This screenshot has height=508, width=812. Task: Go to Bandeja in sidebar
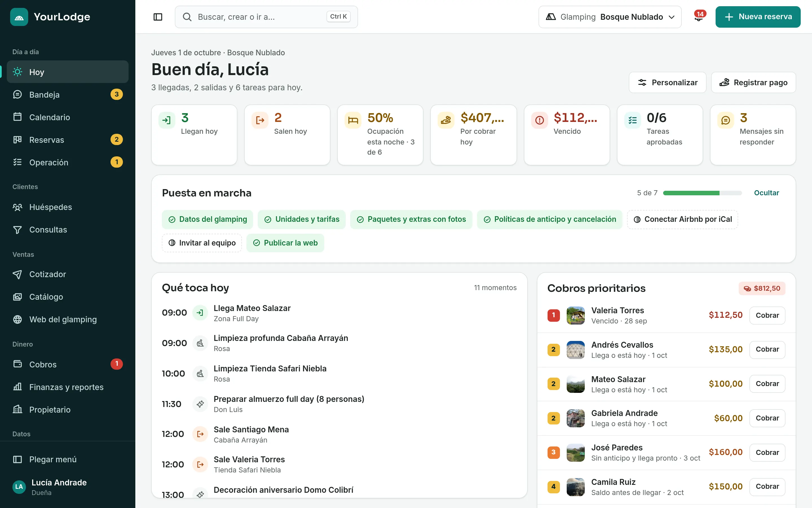[67, 95]
